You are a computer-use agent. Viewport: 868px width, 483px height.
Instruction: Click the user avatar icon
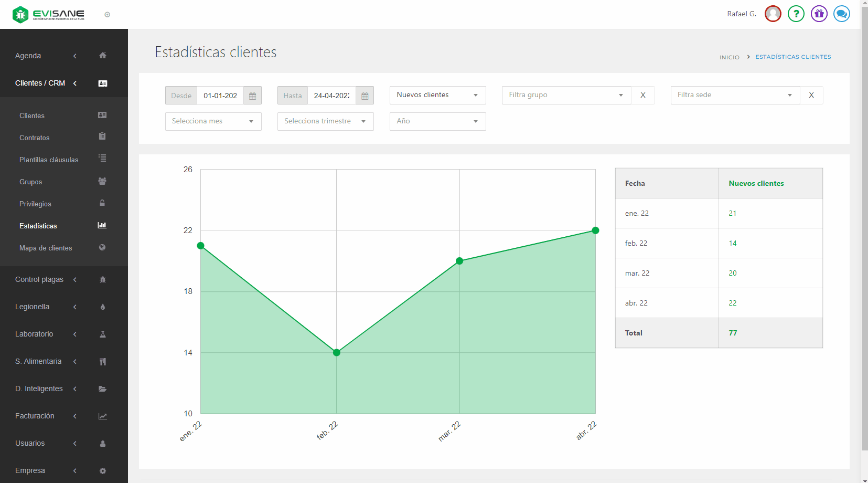[x=773, y=14]
